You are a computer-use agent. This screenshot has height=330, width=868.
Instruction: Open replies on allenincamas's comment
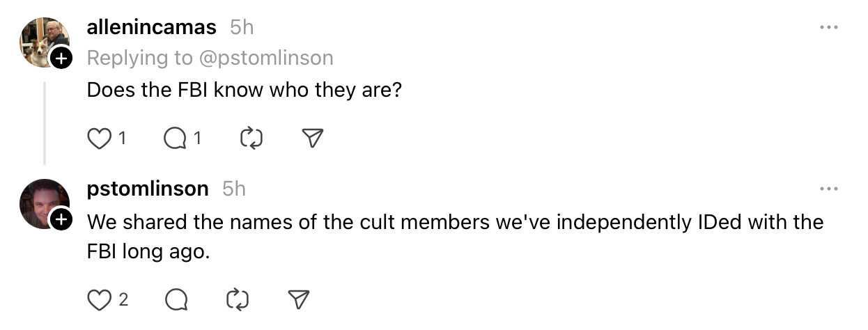(x=176, y=139)
